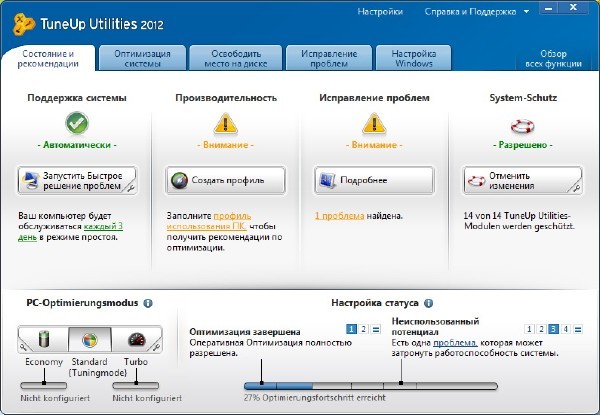Click the info icon next to Настройка статуса
The height and width of the screenshot is (415, 600).
tap(429, 303)
